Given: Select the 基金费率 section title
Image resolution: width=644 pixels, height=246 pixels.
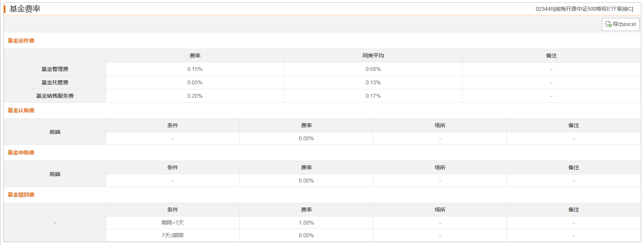Looking at the screenshot, I should coord(25,9).
